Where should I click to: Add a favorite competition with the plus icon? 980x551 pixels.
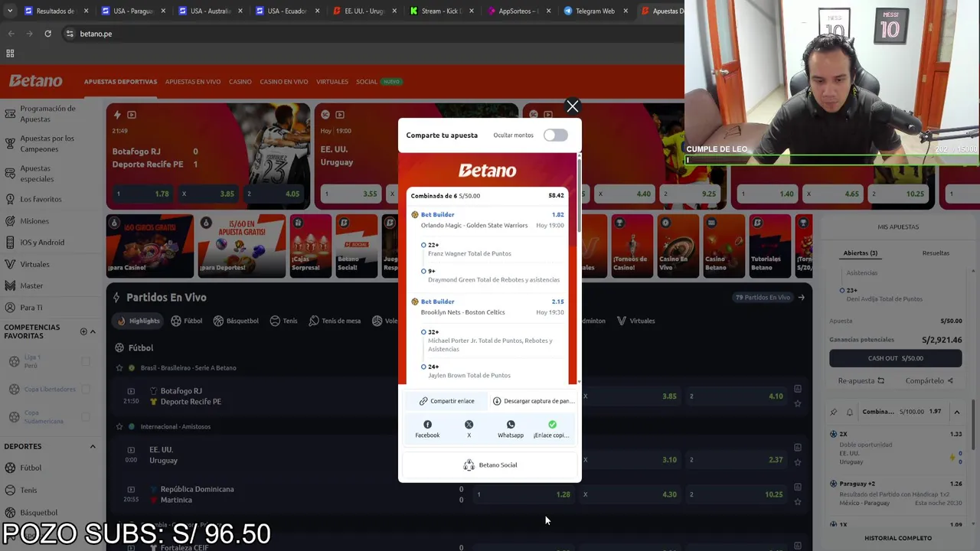[x=83, y=331]
